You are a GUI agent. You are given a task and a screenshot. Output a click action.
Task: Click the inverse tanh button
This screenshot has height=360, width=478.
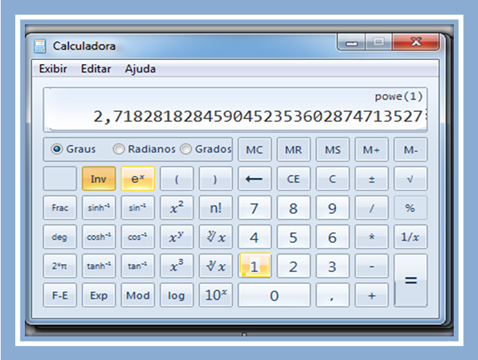pos(99,266)
